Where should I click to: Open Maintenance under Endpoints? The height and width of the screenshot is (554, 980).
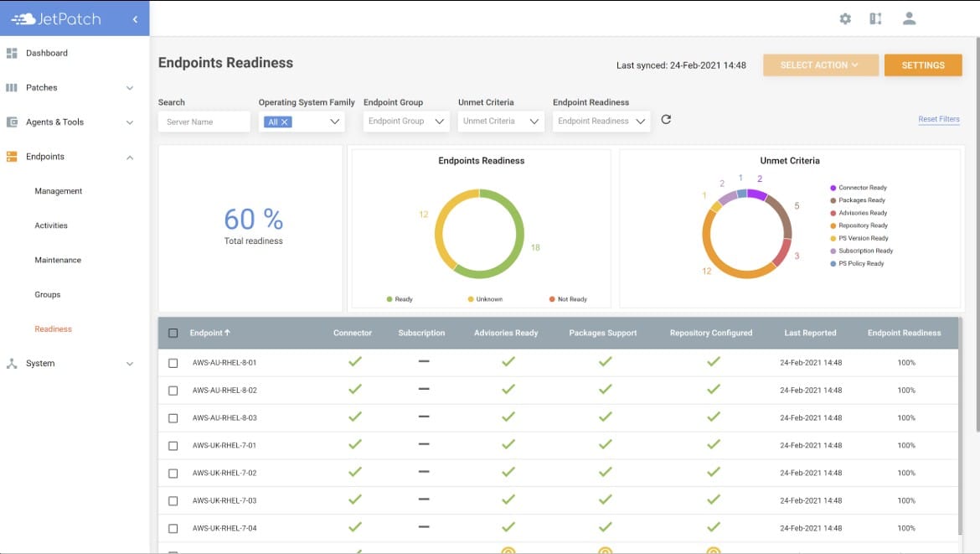point(58,260)
